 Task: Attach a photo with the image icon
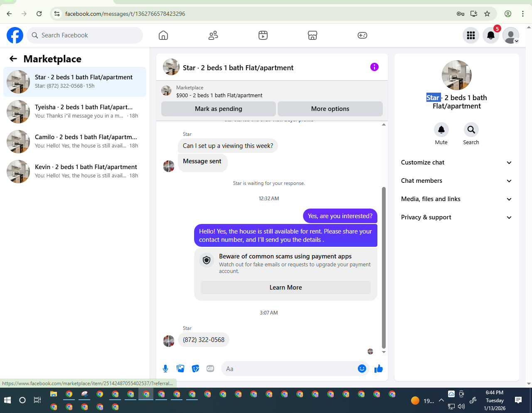click(180, 369)
